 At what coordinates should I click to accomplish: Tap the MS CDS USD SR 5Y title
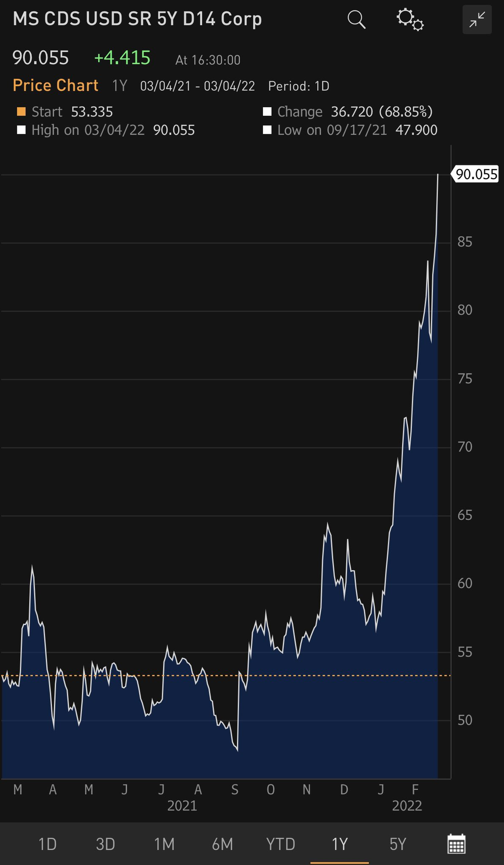tap(137, 19)
